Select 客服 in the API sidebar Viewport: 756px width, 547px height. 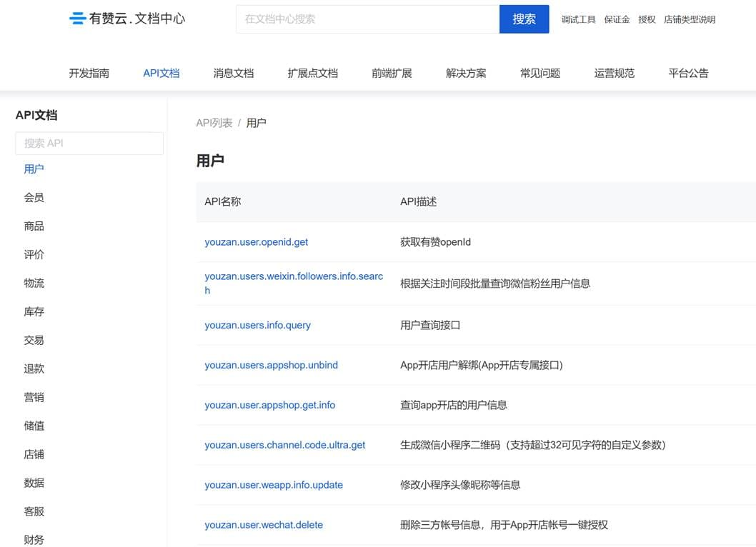[34, 511]
